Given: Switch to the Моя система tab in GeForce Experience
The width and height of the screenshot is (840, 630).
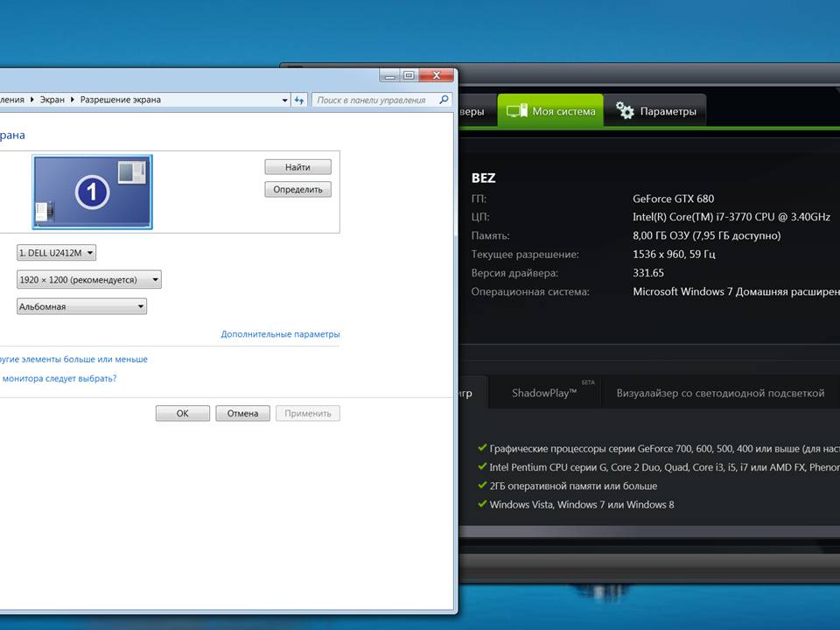Looking at the screenshot, I should point(550,111).
